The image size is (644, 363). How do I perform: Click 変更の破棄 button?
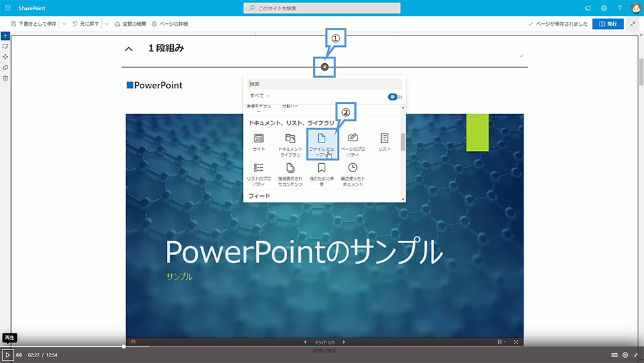(x=130, y=24)
